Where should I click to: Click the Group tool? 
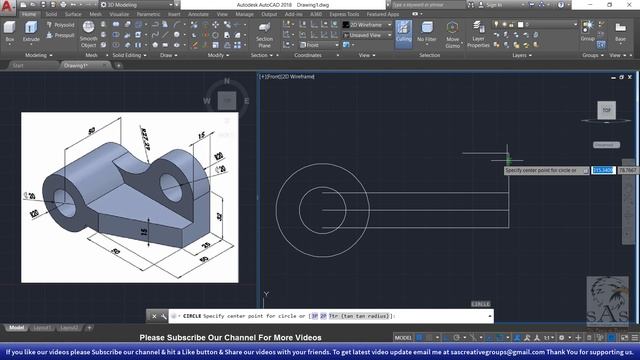coord(587,31)
